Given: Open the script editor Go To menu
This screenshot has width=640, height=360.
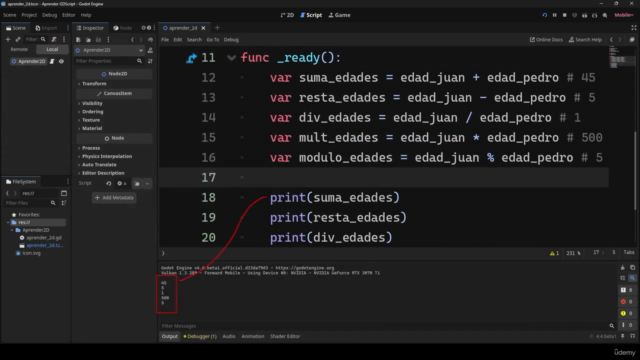Looking at the screenshot, I should 213,40.
